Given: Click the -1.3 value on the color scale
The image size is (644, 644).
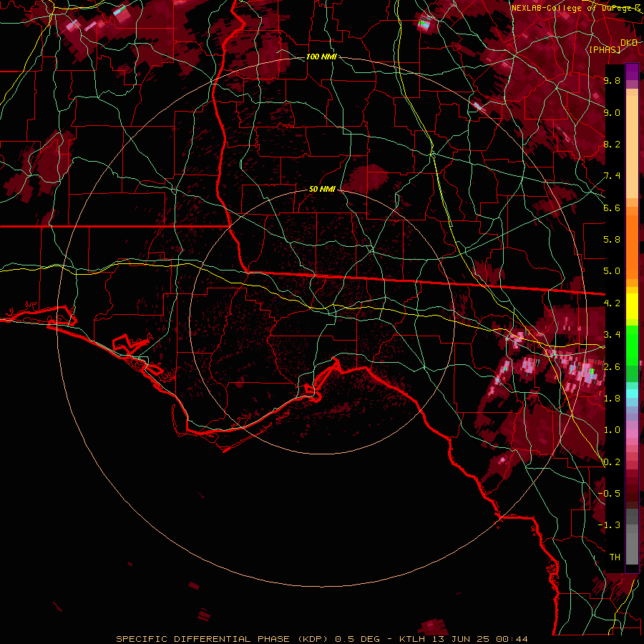Looking at the screenshot, I should coord(609,525).
